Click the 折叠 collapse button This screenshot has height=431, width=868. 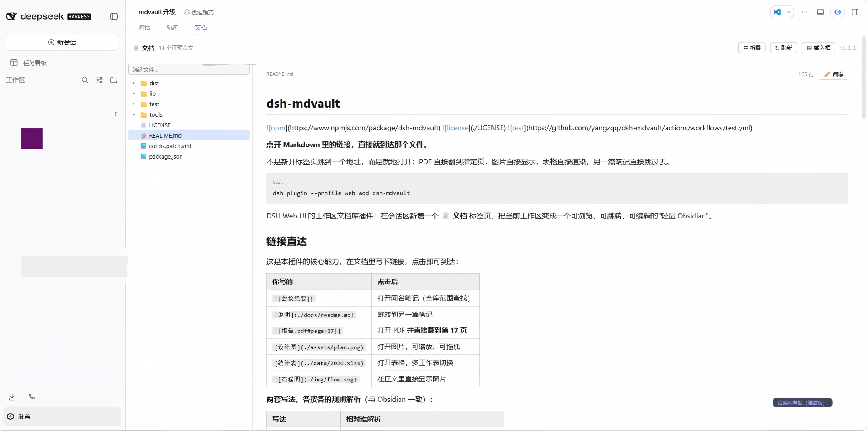(x=752, y=48)
